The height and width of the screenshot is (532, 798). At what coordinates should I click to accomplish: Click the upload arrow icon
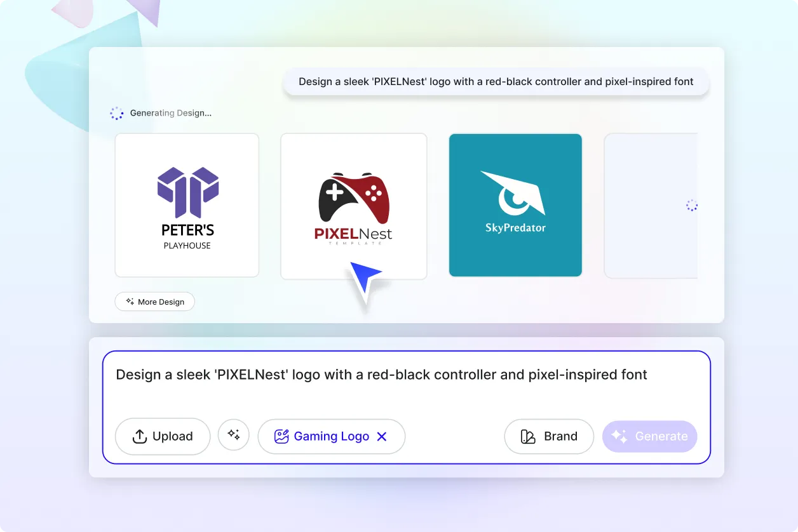pos(139,437)
